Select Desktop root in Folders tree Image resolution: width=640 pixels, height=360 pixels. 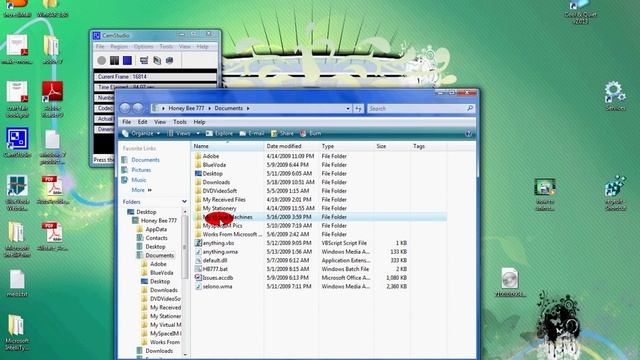point(146,212)
